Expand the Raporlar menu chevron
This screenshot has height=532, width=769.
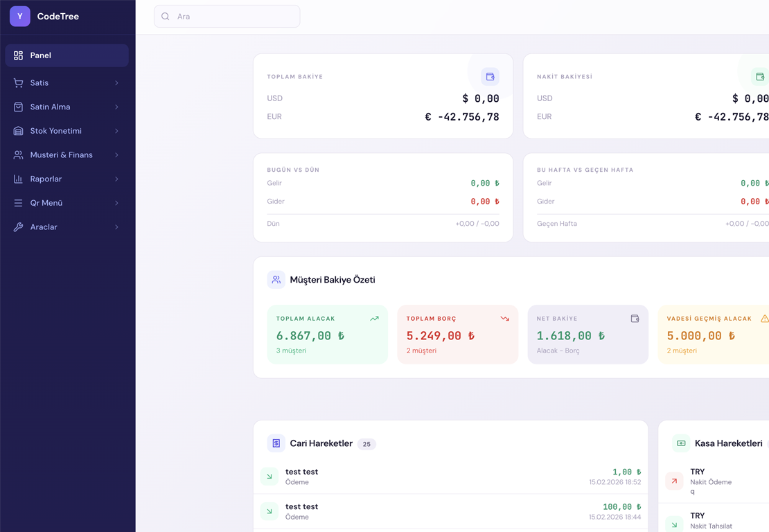(116, 179)
